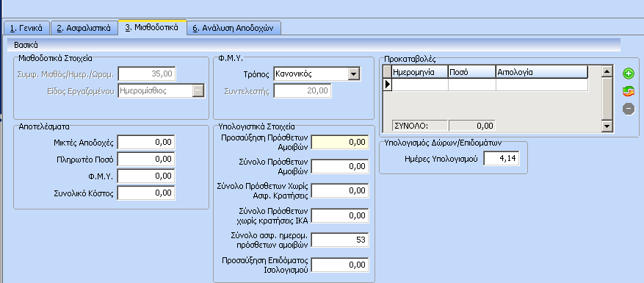The height and width of the screenshot is (283, 644).
Task: Focus the Μικτές Αποδοχές field
Action: coord(146,143)
